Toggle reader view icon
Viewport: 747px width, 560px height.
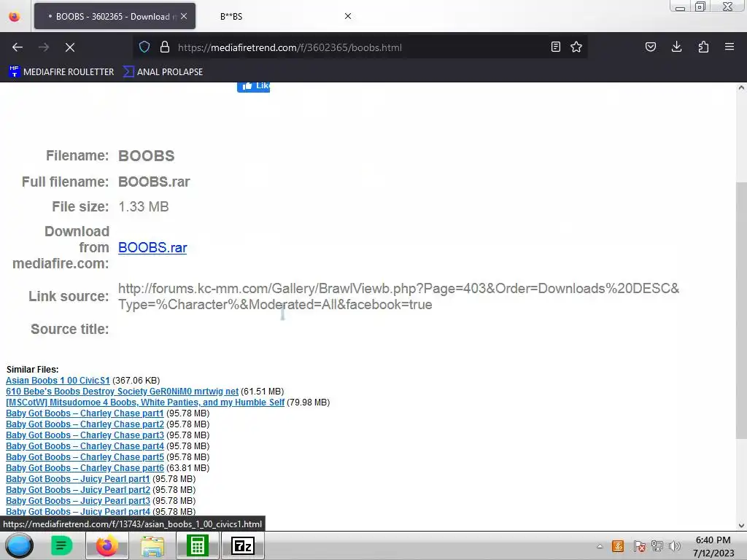point(555,47)
